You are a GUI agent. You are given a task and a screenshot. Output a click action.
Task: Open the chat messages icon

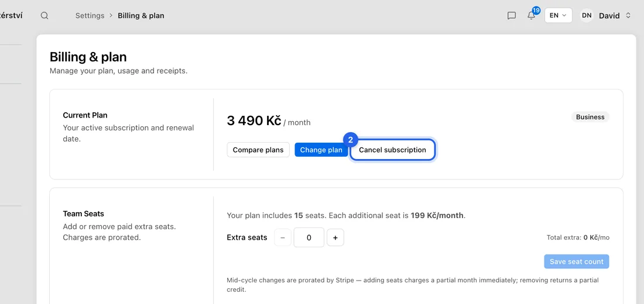pos(511,16)
